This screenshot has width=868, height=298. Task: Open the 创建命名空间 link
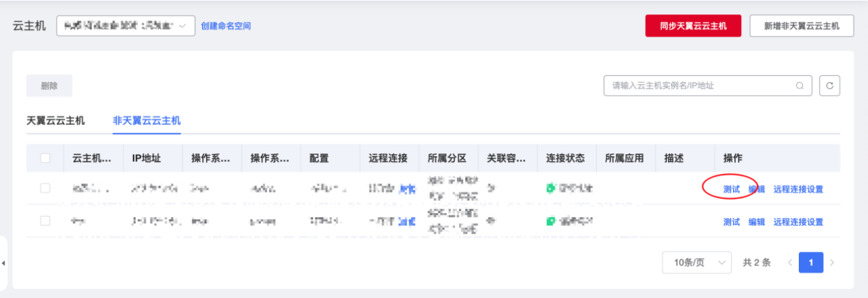[x=226, y=26]
